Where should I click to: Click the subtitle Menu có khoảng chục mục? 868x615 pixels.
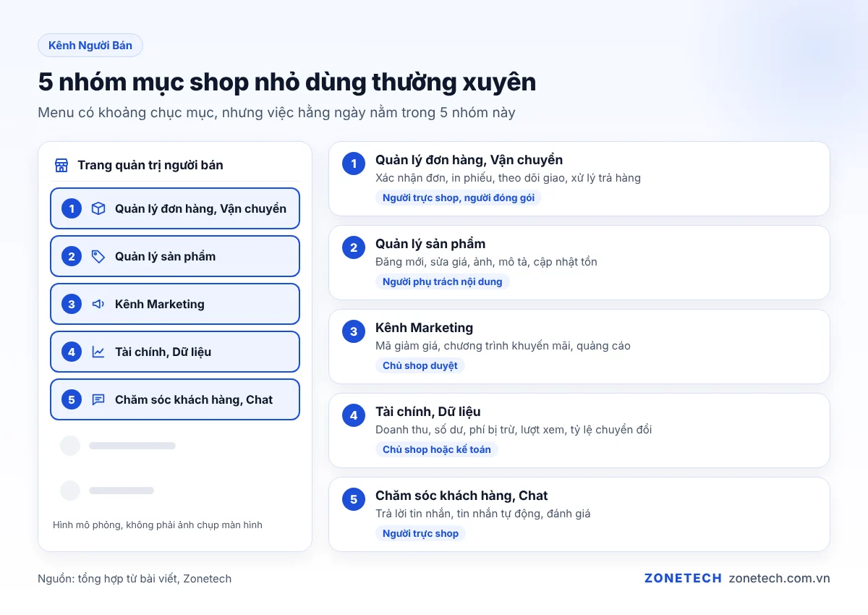124,113
